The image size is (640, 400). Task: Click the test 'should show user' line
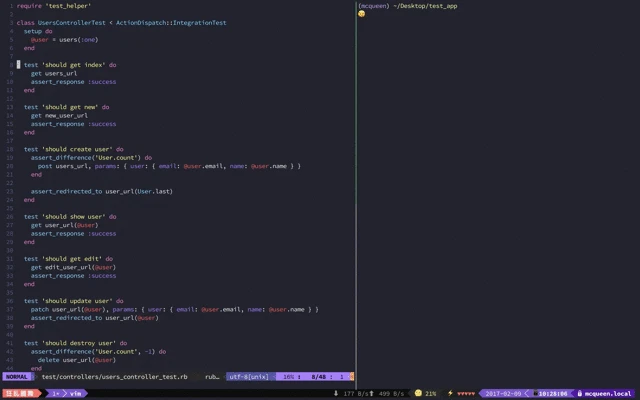pos(70,217)
